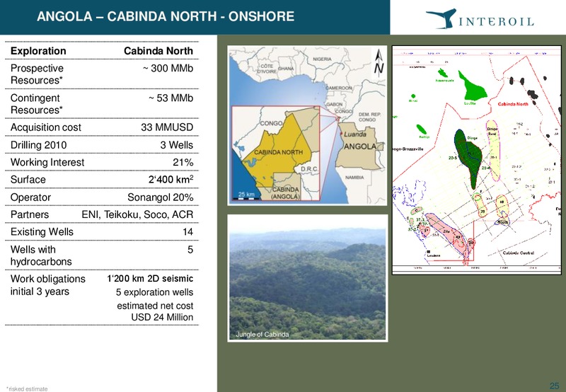This screenshot has height=392, width=566.
Task: Select the 'Acquisition cost' label
Action: coord(46,127)
